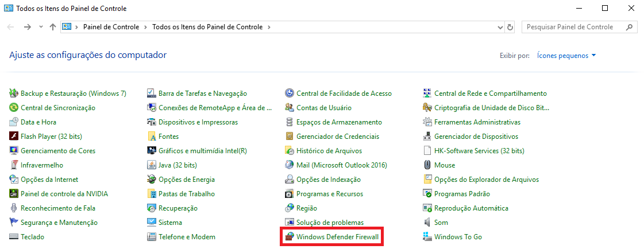Click the Central de Facilidade de Acesso icon
This screenshot has height=249, width=644.
(x=290, y=94)
